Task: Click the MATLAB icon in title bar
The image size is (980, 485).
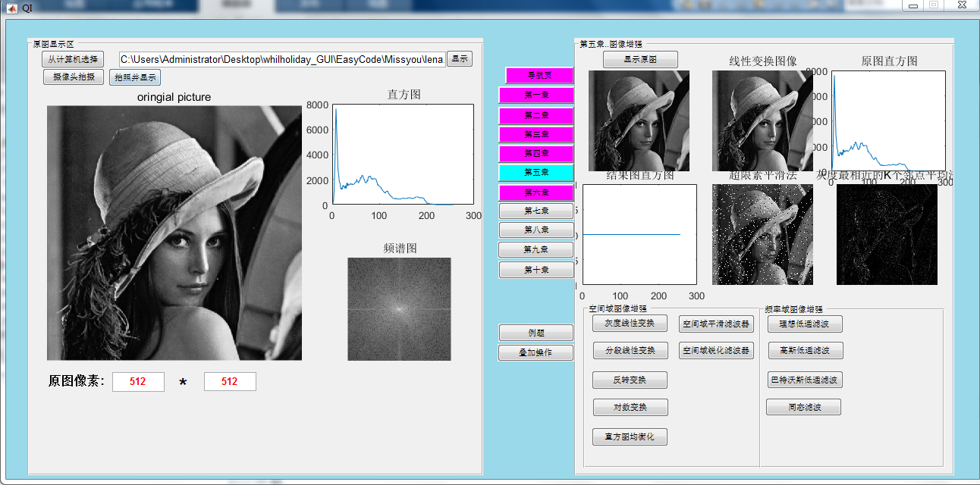Action: pyautogui.click(x=11, y=7)
